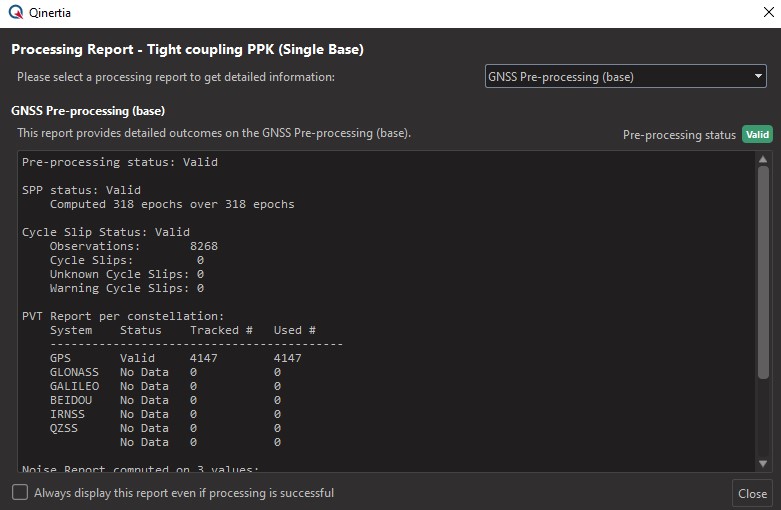
Task: Select the GALILEO No Data row
Action: pyautogui.click(x=165, y=386)
